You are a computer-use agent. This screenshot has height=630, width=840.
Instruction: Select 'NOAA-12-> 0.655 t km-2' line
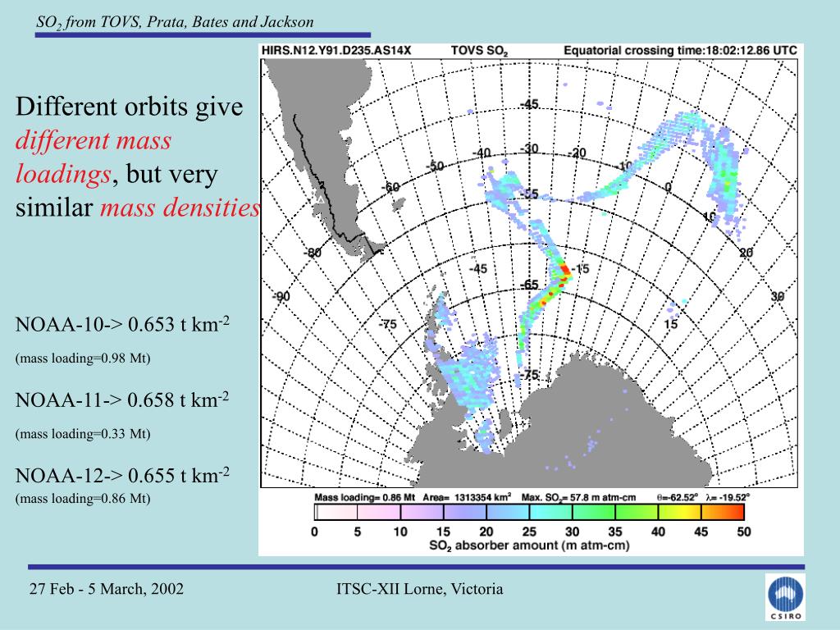click(x=122, y=475)
